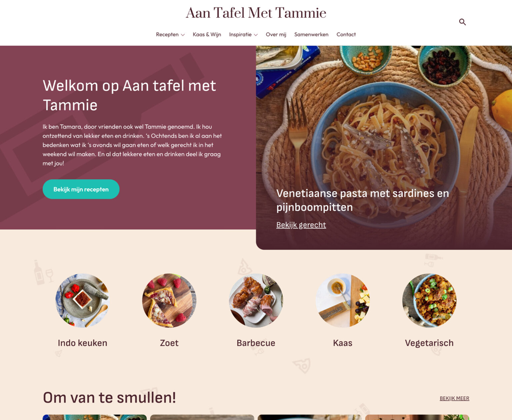Select the Barbecue category circular image
The image size is (512, 420).
256,300
